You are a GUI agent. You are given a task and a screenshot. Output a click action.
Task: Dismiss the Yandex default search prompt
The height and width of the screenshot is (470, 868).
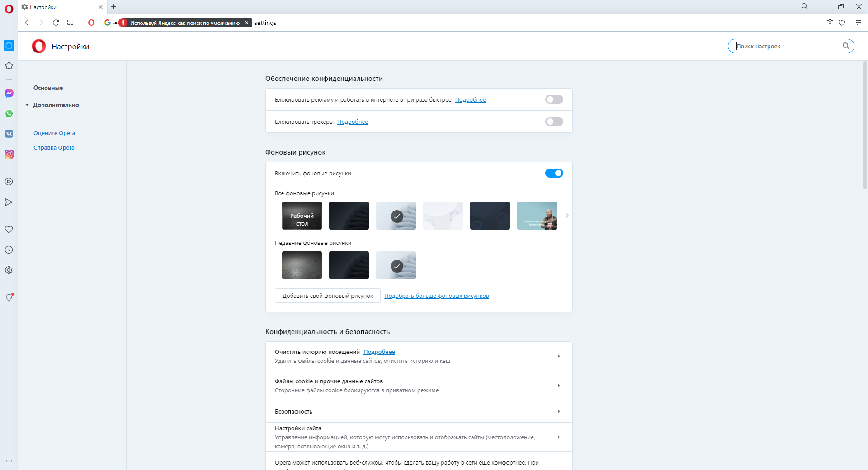(x=247, y=23)
